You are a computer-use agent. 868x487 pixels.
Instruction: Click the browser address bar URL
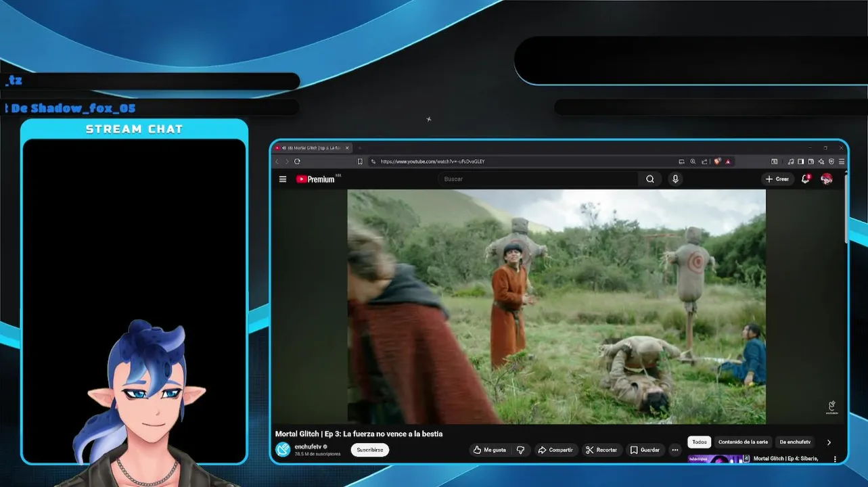(x=432, y=162)
